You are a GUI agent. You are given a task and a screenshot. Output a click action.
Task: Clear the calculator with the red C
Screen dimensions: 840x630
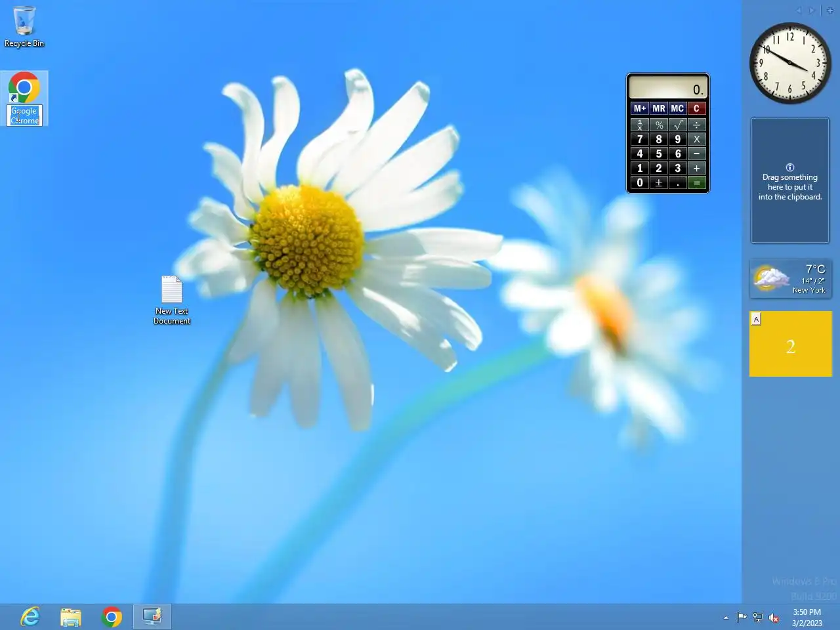(697, 108)
